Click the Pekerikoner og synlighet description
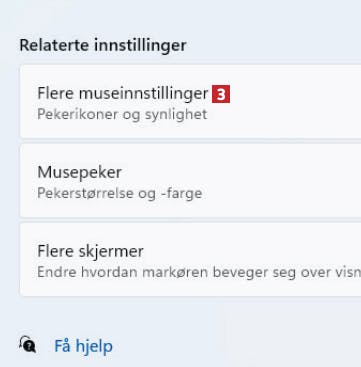The image size is (361, 367). pyautogui.click(x=122, y=115)
